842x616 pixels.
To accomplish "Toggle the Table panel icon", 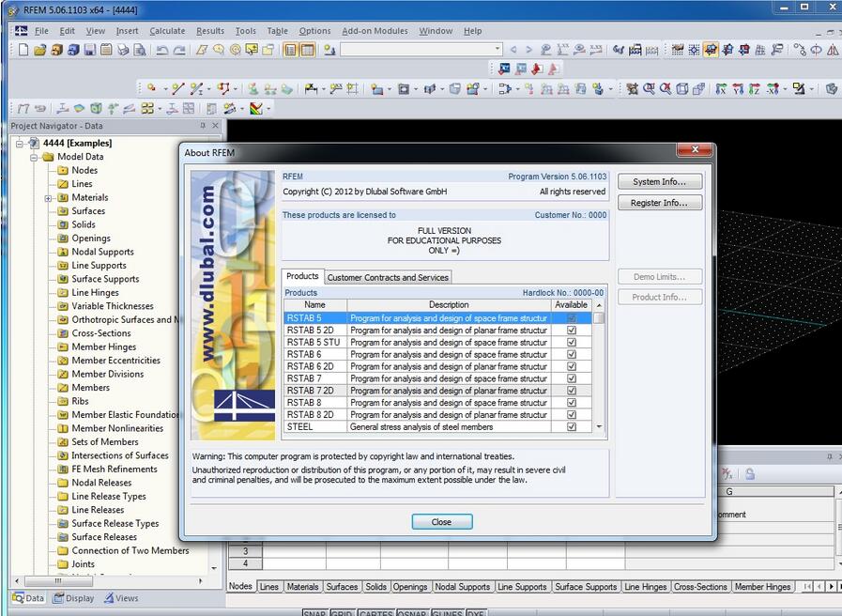I will [308, 50].
